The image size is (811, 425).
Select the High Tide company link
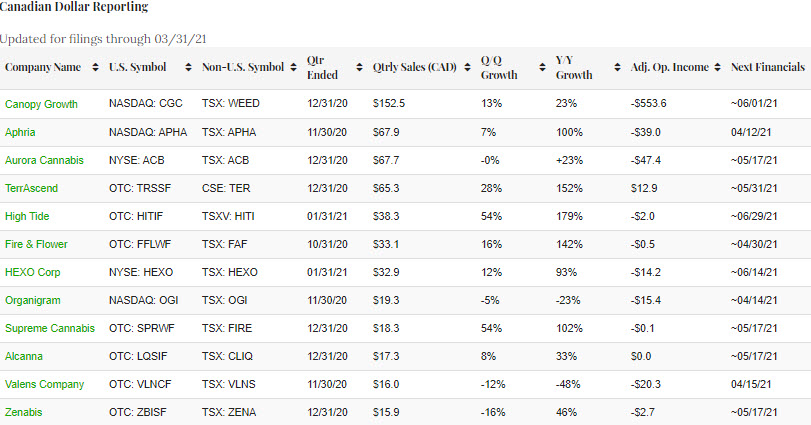click(27, 216)
